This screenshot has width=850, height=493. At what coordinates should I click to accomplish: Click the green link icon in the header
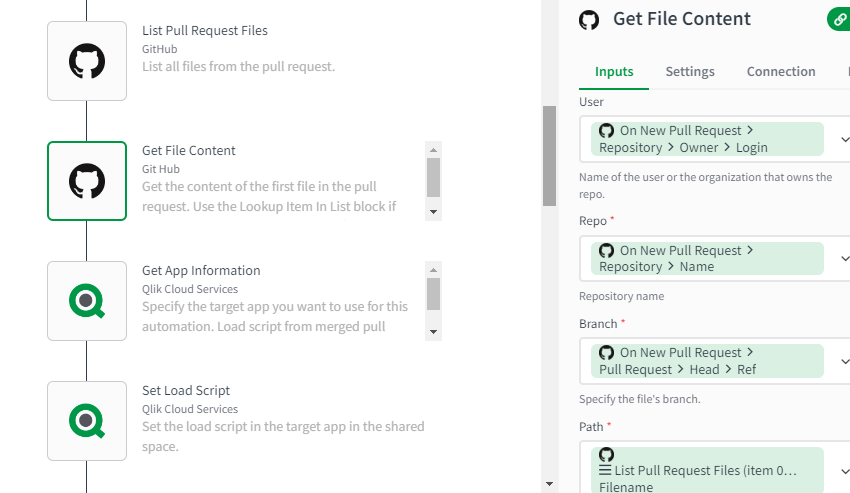click(840, 19)
